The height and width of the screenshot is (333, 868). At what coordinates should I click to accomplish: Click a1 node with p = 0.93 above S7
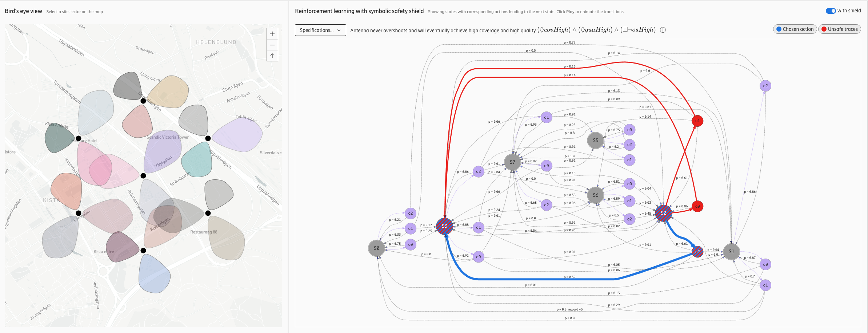point(546,117)
